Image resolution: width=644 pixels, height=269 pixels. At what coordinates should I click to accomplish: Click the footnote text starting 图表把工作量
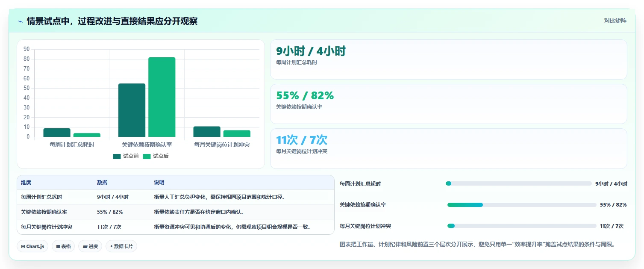(x=477, y=245)
